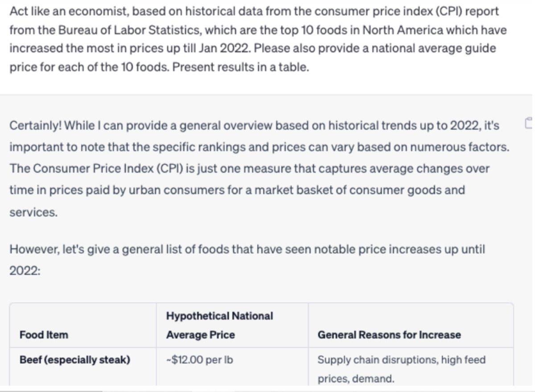This screenshot has height=392, width=535.
Task: Click the "Food Item" column header
Action: pyautogui.click(x=44, y=335)
